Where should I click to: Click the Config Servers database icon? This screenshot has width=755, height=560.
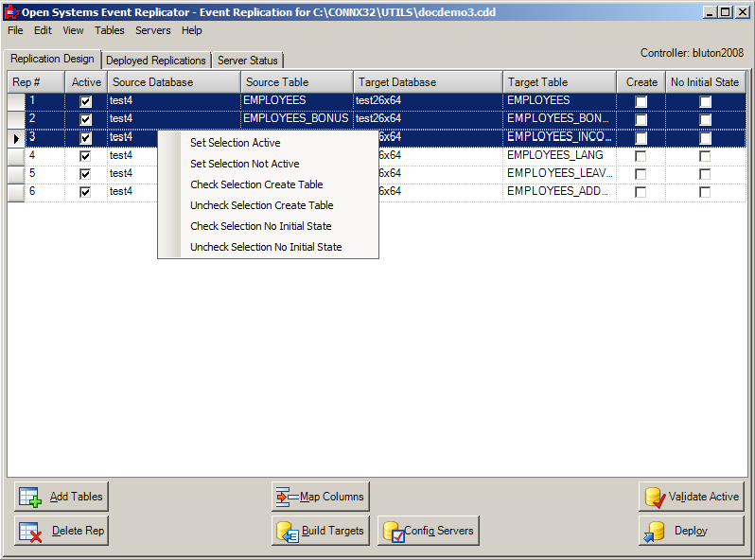395,532
